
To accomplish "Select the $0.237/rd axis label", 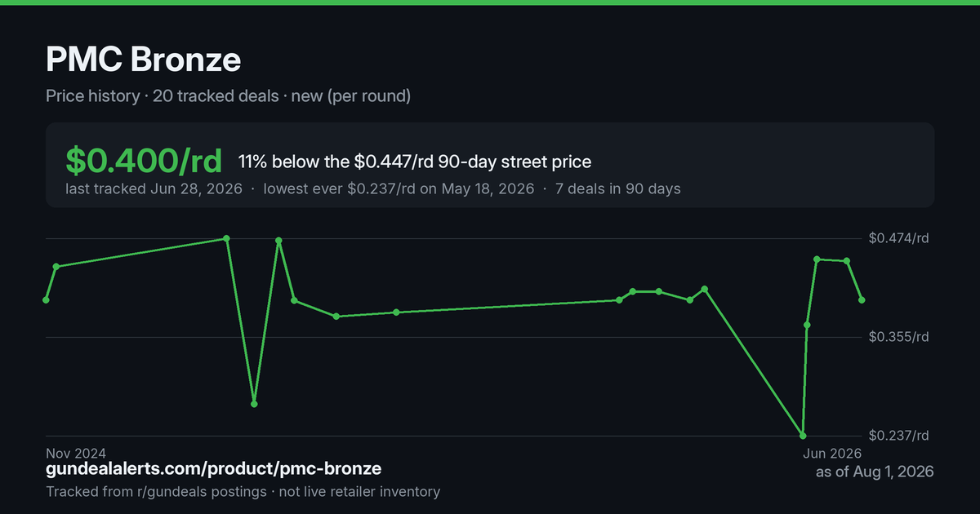I will pyautogui.click(x=899, y=436).
